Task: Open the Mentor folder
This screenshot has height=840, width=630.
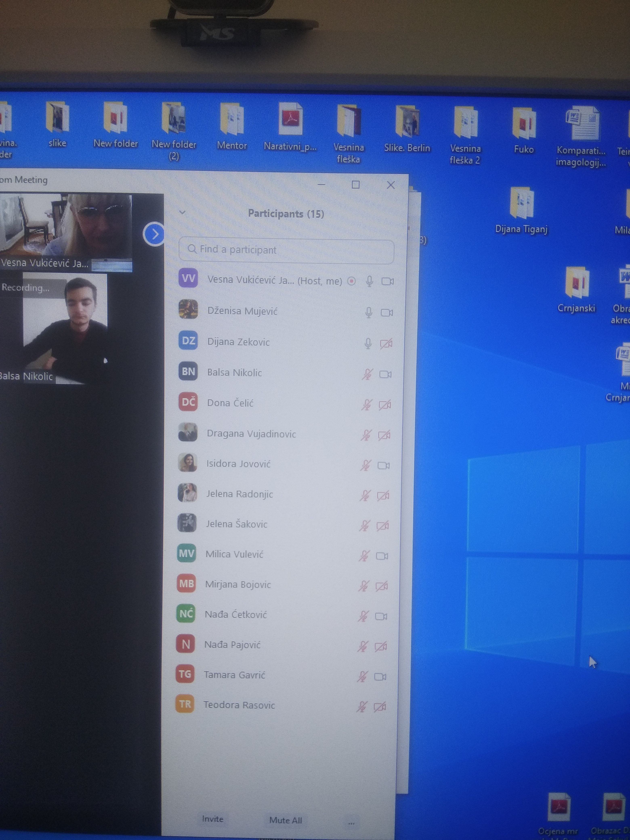Action: click(x=232, y=126)
